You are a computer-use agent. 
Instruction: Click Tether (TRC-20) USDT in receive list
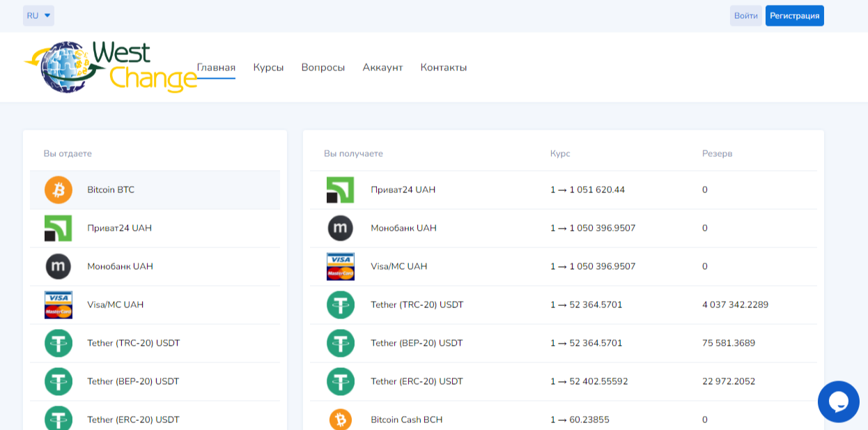(x=417, y=305)
